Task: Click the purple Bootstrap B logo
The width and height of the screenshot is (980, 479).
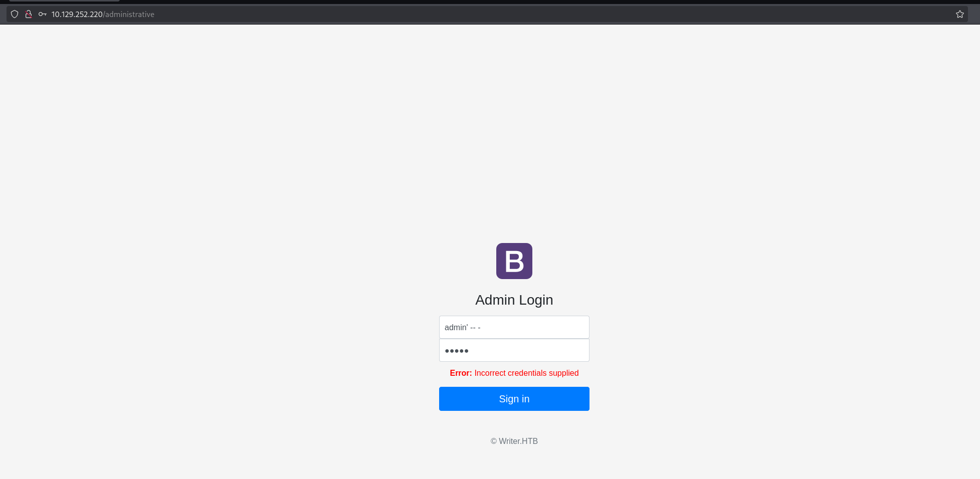Action: tap(514, 261)
